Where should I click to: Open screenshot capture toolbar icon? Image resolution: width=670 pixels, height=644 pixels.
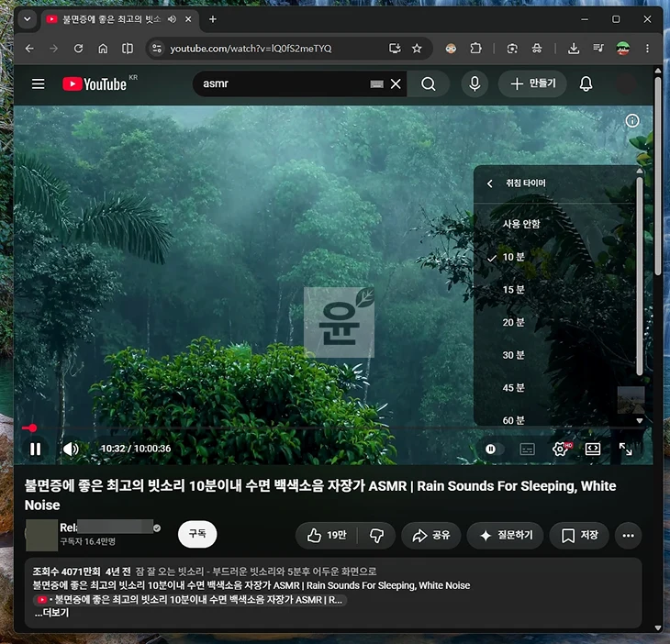click(x=512, y=49)
